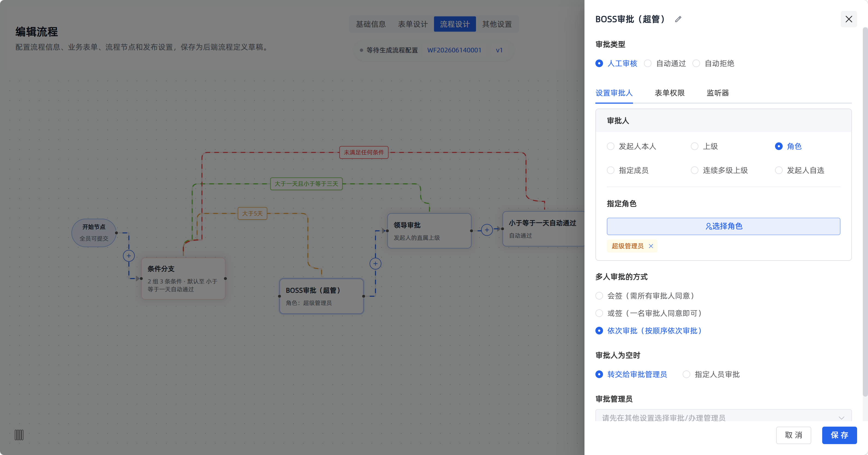Click the plus button below 开始节点
This screenshot has width=868, height=455.
[x=129, y=256]
